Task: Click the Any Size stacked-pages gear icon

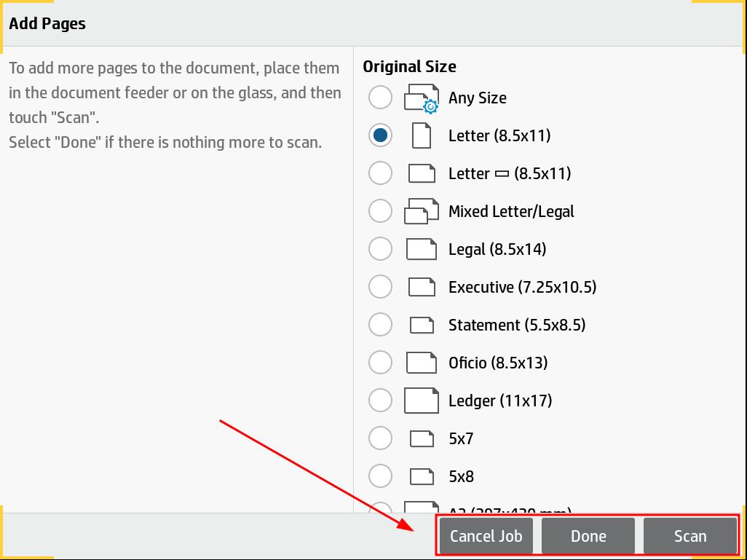Action: 422,98
